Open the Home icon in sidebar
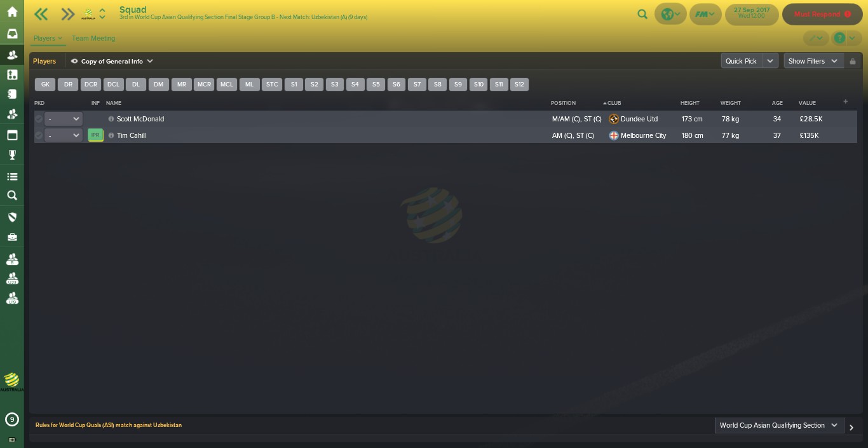868x448 pixels. (12, 12)
